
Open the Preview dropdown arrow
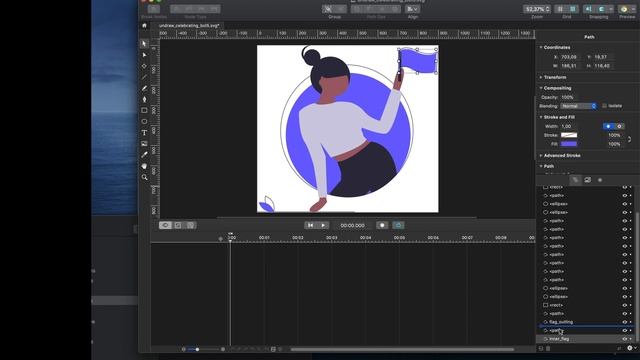coord(633,9)
